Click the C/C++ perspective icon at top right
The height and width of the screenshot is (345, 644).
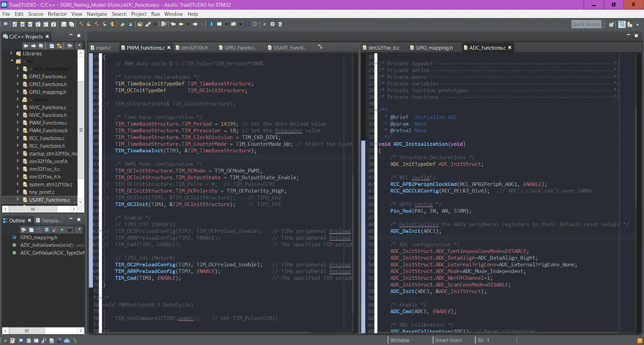point(622,25)
